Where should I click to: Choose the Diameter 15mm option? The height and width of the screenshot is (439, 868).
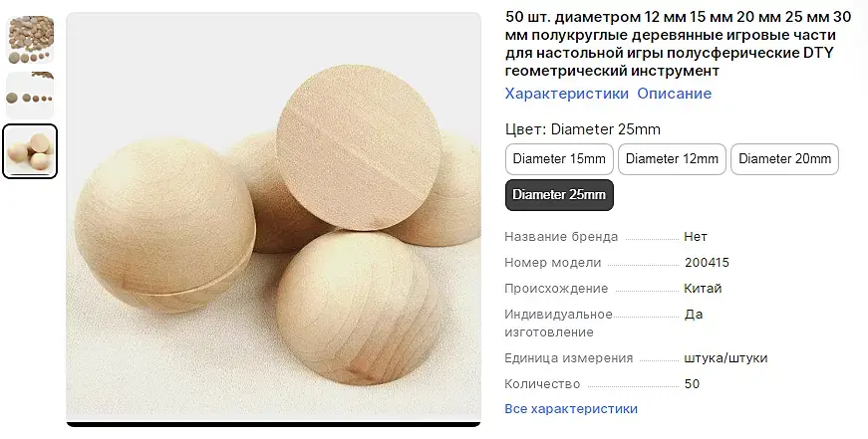click(x=559, y=159)
